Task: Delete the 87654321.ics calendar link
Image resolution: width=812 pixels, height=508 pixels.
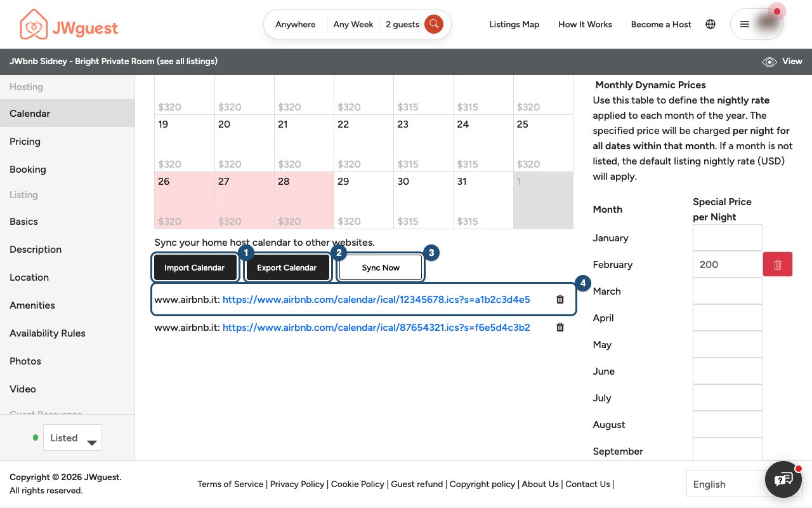Action: 560,328
